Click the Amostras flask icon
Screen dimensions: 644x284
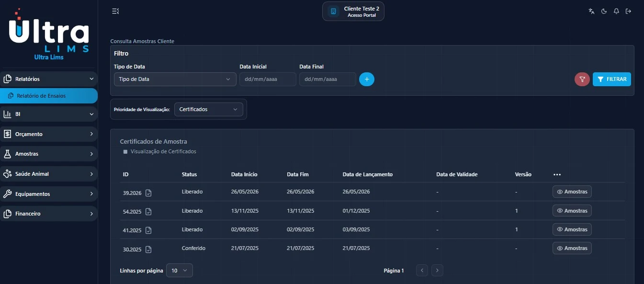(7, 154)
